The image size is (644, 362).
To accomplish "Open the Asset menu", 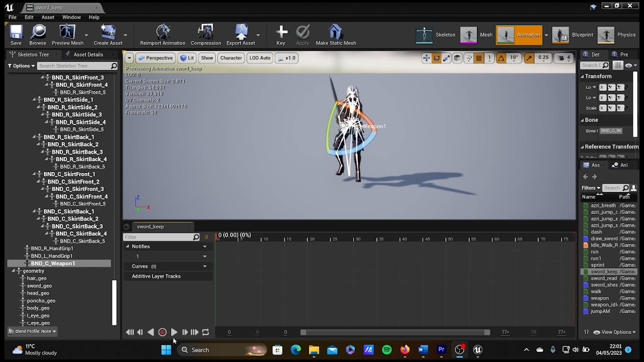I will tap(48, 17).
